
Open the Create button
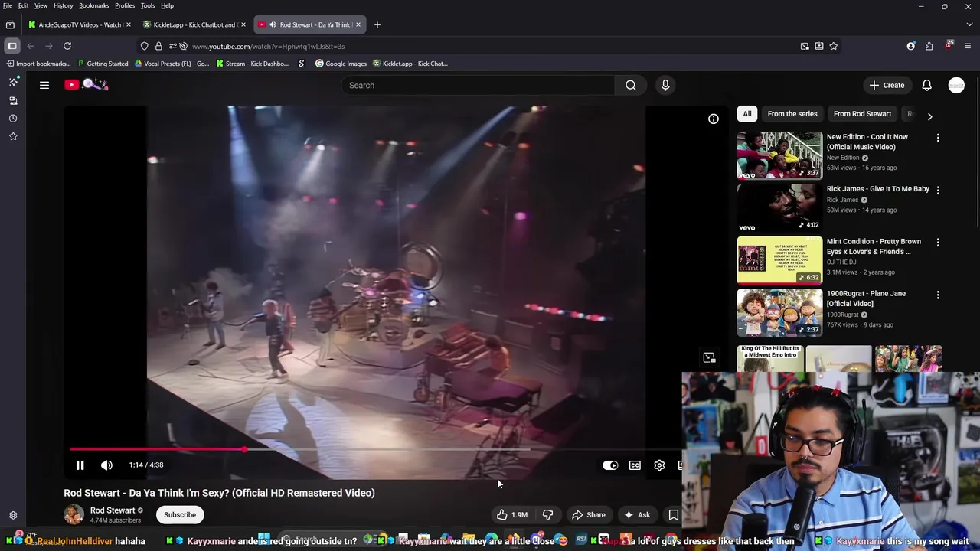pyautogui.click(x=887, y=86)
